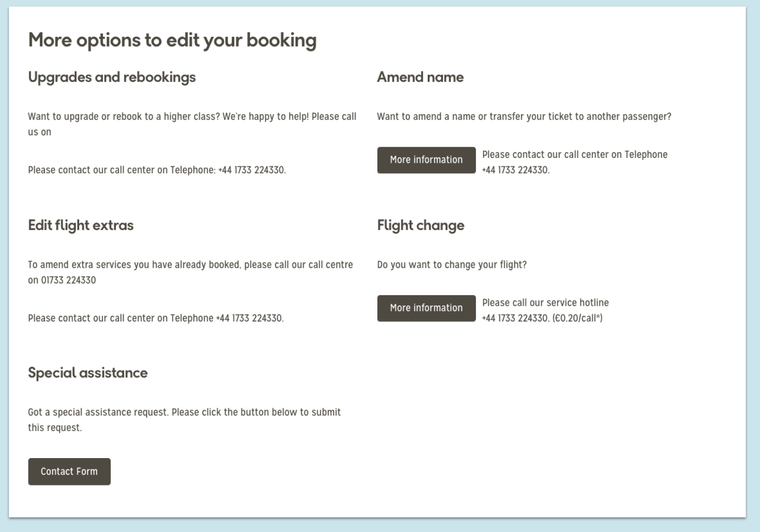Click the Edit flight extras call center telephone line
Screen dimensions: 760x532
coord(156,318)
